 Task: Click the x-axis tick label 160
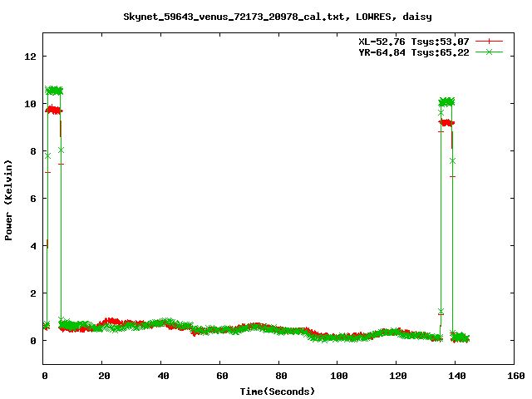pos(516,376)
